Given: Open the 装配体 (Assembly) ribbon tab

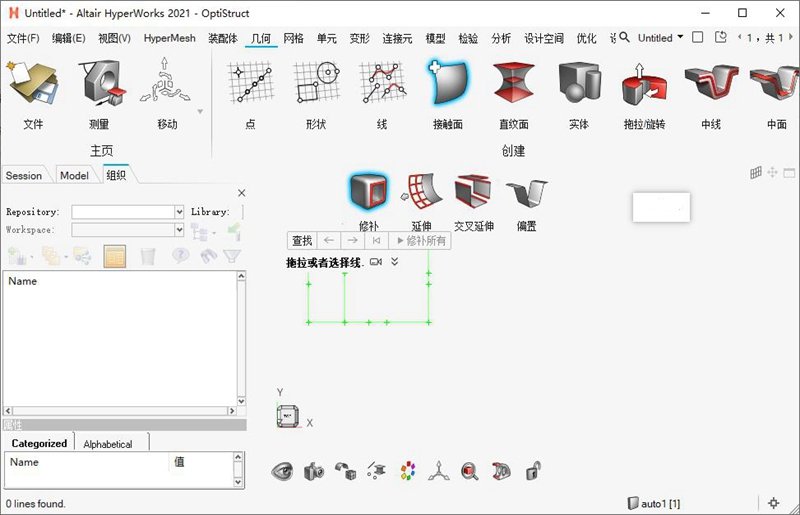Looking at the screenshot, I should coord(223,38).
